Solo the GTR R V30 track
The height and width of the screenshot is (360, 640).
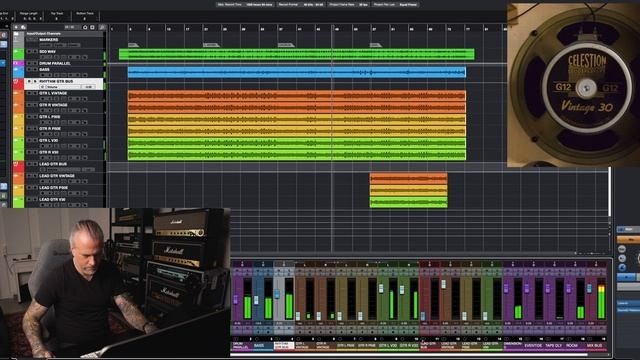click(34, 152)
